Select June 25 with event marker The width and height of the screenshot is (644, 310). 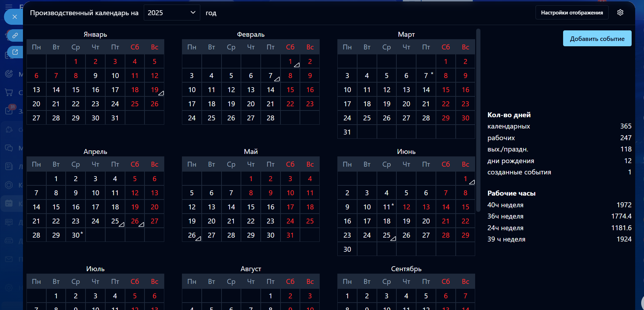[x=387, y=235]
